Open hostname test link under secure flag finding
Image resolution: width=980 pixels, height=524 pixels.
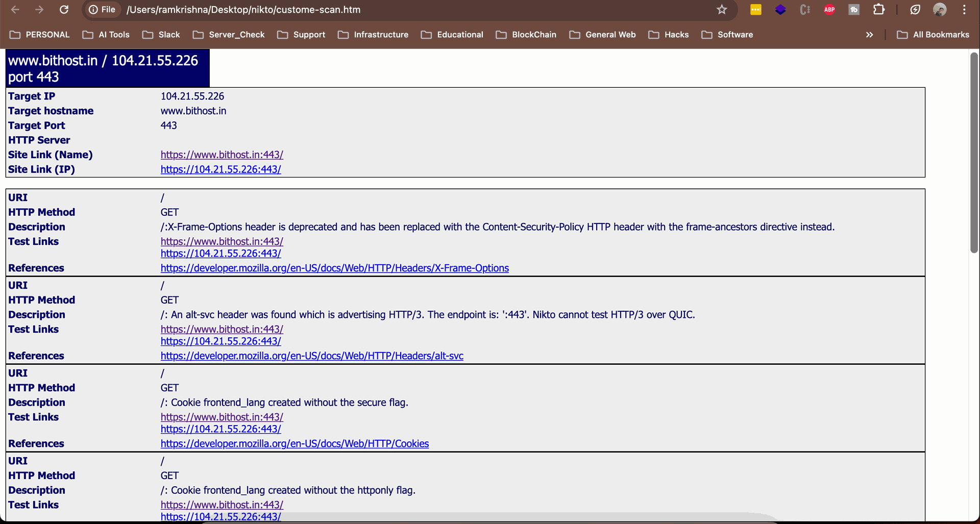tap(222, 417)
